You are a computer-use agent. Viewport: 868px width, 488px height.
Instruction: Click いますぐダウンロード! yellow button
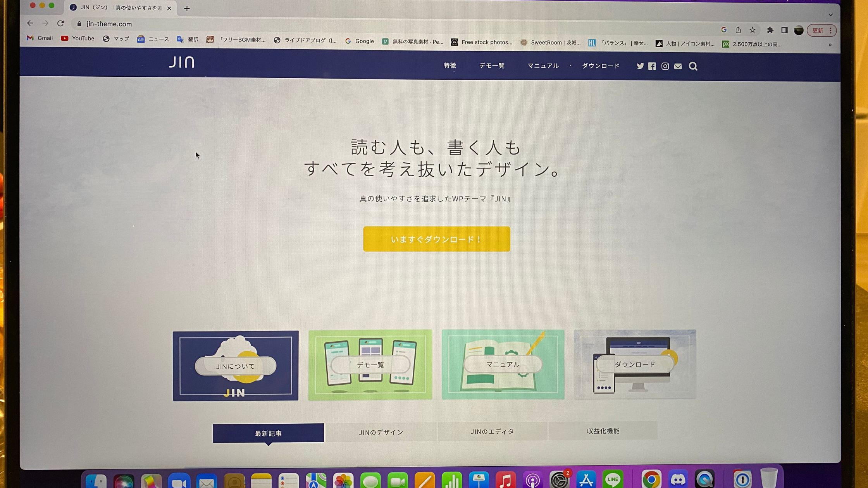(x=436, y=239)
